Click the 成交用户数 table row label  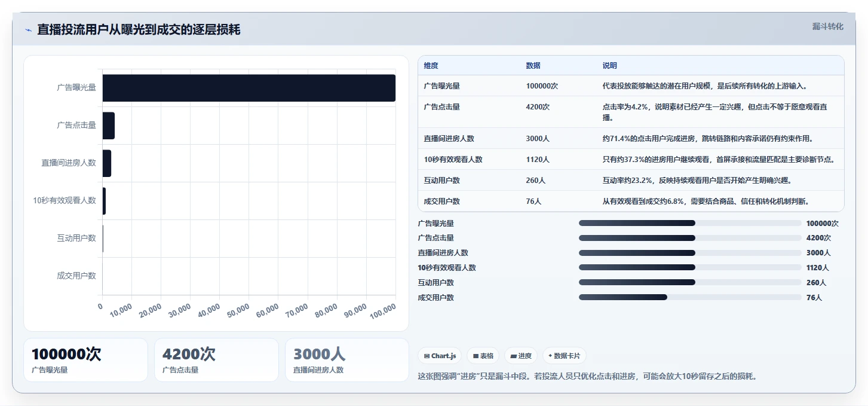point(441,202)
